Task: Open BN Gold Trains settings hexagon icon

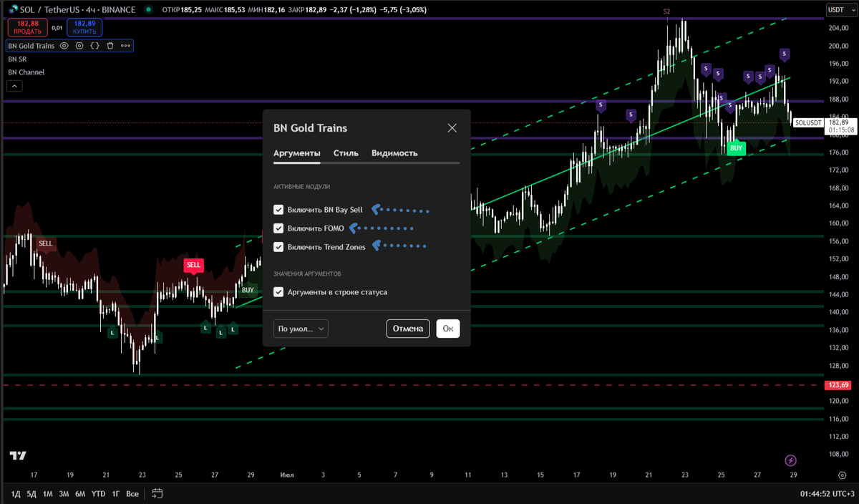Action: click(x=79, y=46)
